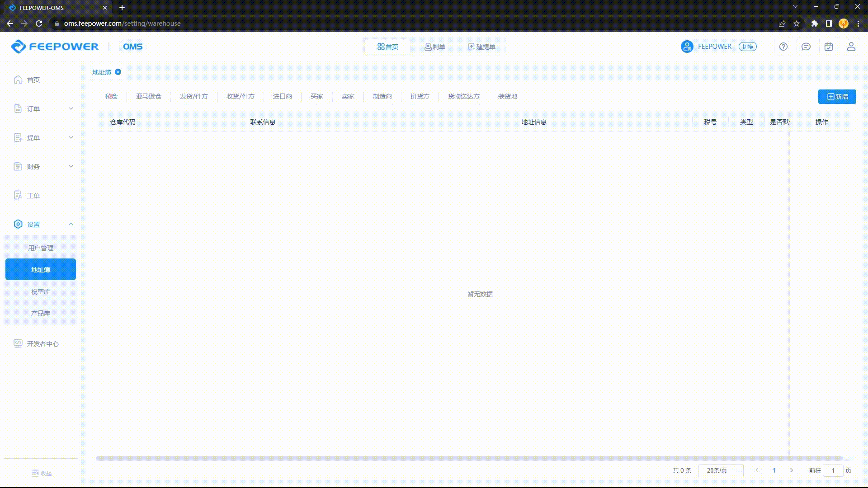
Task: Open the help question-mark icon
Action: coord(783,47)
